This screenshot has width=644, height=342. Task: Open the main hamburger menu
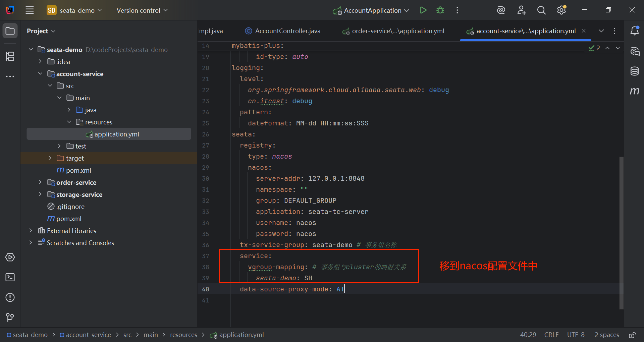pyautogui.click(x=30, y=10)
